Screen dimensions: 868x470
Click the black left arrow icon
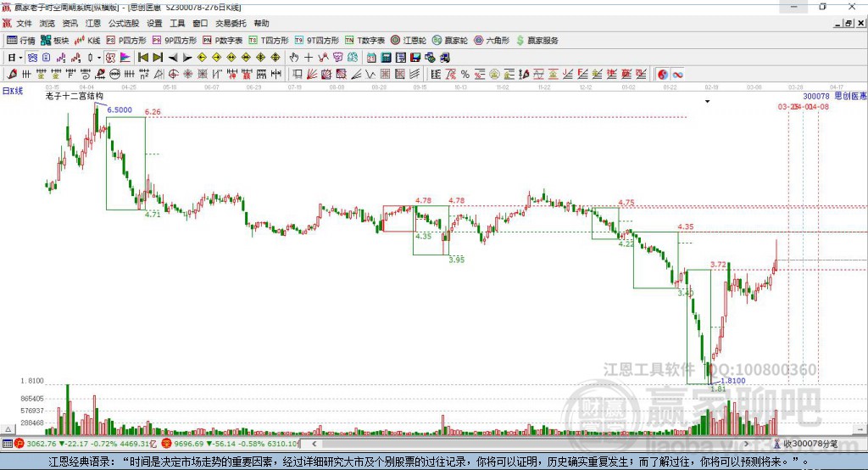coord(173,58)
